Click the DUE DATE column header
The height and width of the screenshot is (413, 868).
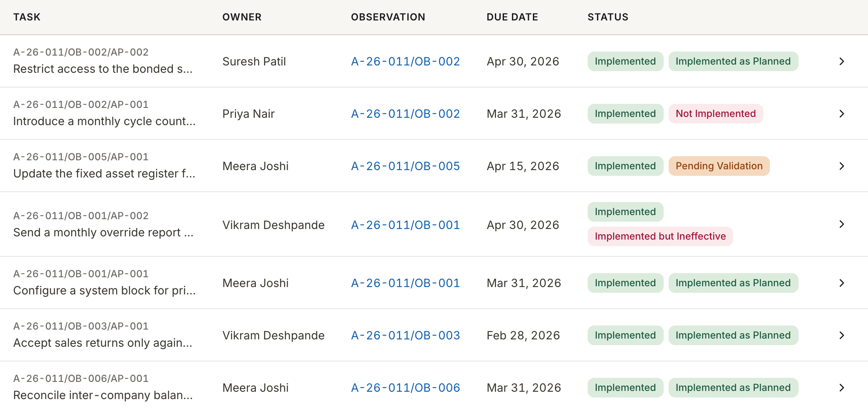[512, 17]
